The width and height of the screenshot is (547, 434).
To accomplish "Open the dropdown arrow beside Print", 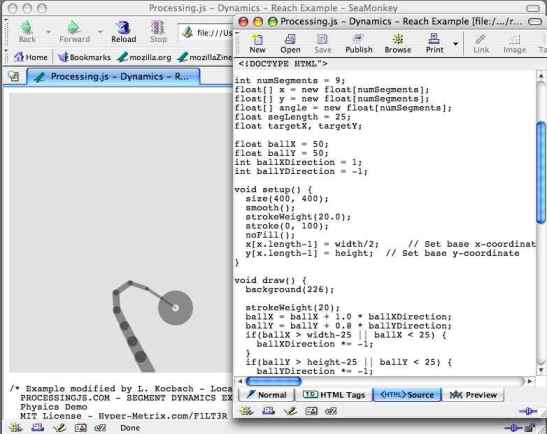I will coord(455,44).
